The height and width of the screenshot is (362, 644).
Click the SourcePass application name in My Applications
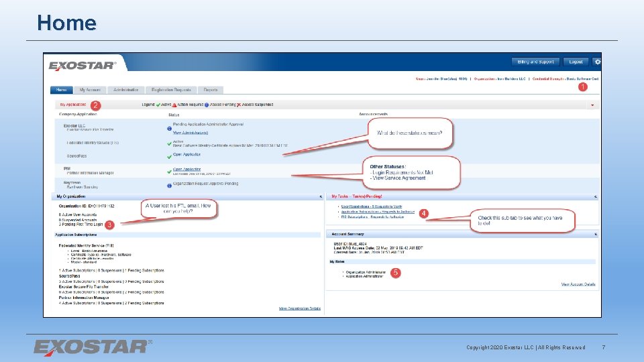[x=76, y=156]
